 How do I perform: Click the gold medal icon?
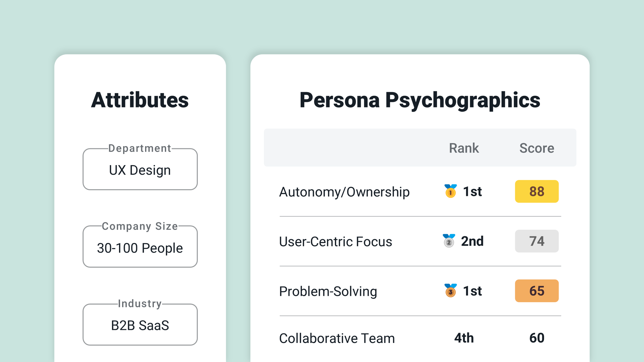coord(451,191)
